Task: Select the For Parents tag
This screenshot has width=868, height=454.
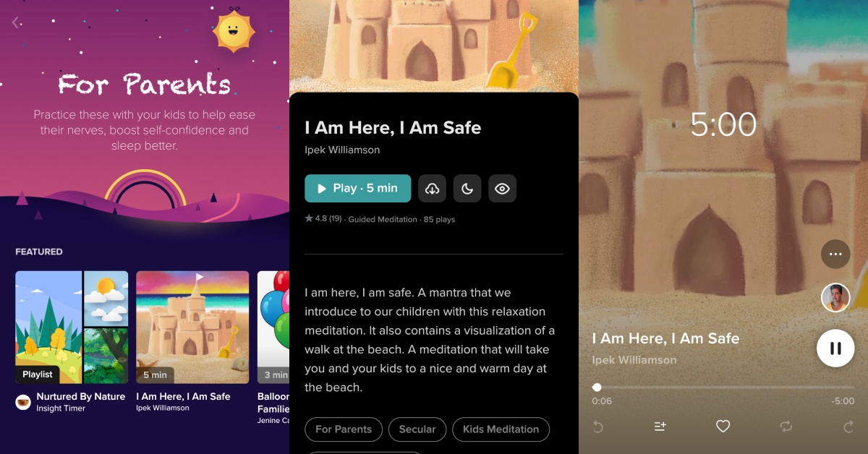Action: (344, 429)
